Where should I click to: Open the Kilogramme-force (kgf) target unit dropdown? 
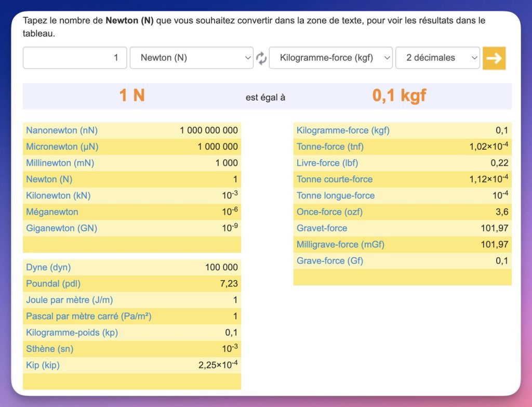coord(331,58)
